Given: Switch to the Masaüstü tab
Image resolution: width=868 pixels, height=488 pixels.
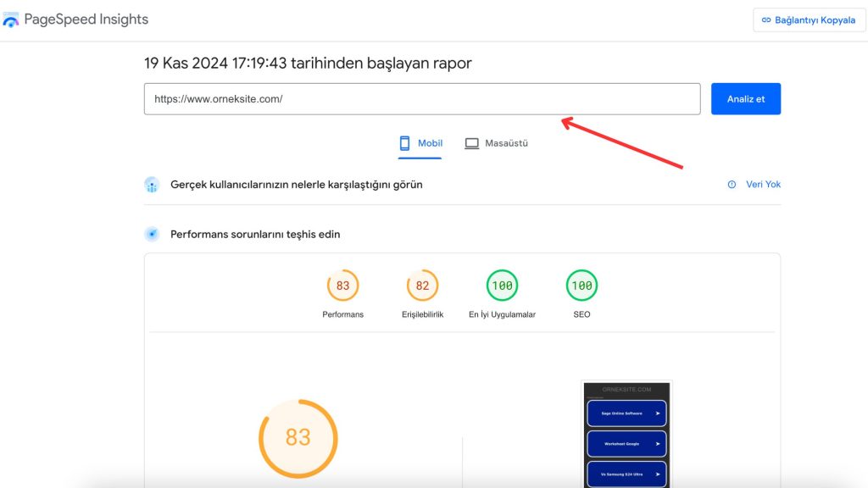Looking at the screenshot, I should pyautogui.click(x=496, y=143).
